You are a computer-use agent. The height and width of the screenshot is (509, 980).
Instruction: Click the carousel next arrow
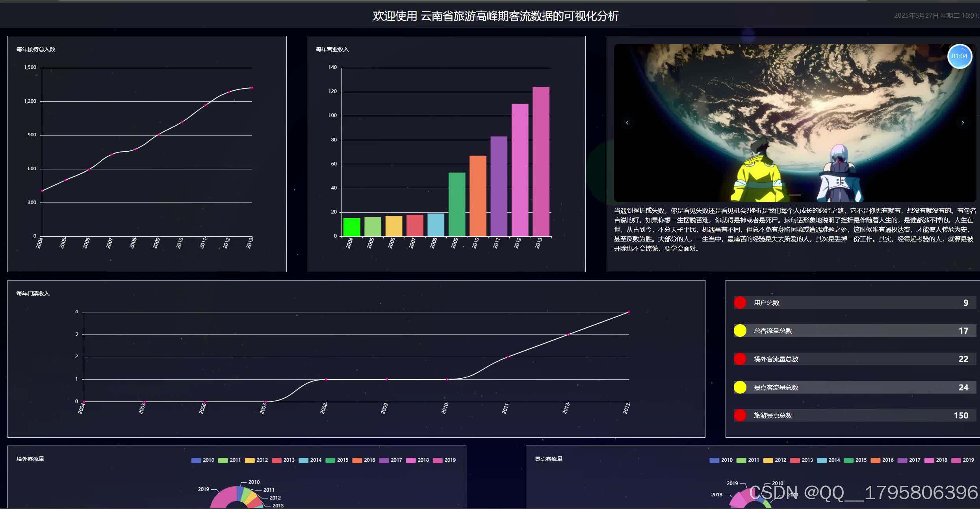pos(963,123)
